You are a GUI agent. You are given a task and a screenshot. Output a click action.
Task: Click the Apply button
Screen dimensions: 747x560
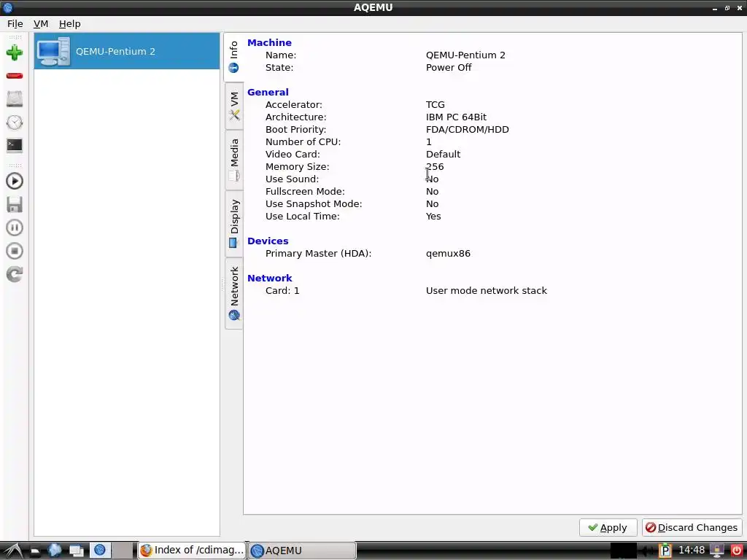pos(608,528)
